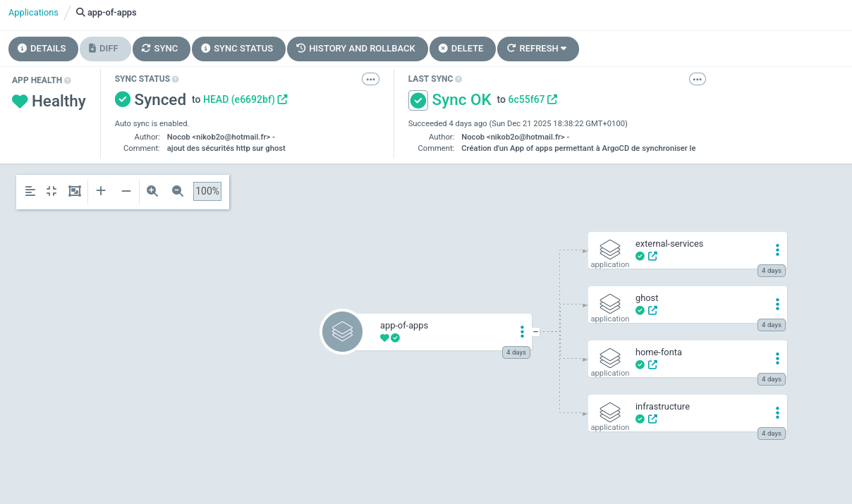Click the plus icon in graph toolbar
852x504 pixels.
pyautogui.click(x=101, y=191)
